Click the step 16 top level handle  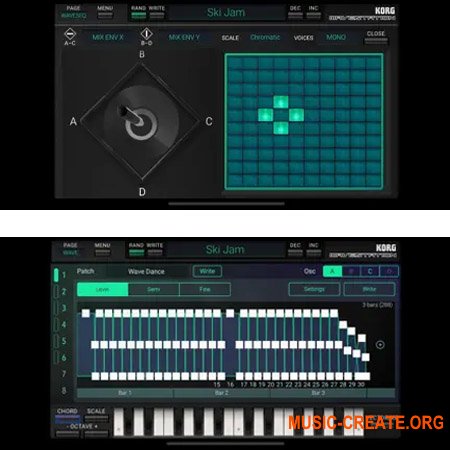click(230, 313)
